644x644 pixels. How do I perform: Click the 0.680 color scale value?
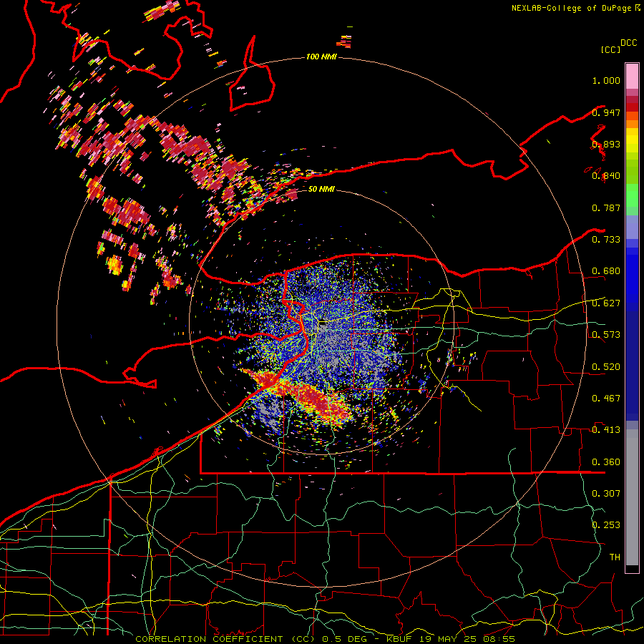tap(606, 271)
